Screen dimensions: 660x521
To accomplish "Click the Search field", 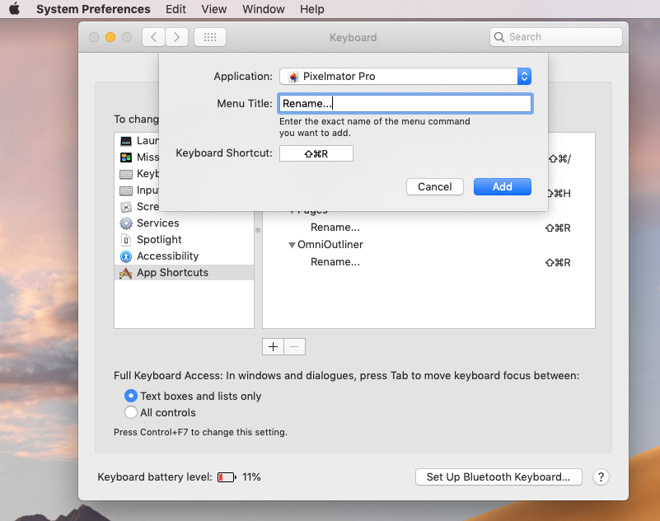I will [x=556, y=37].
